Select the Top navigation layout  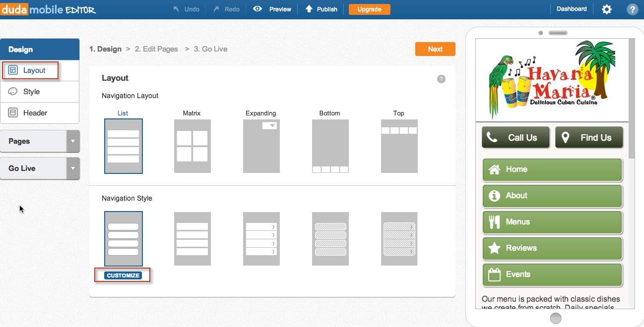(399, 146)
